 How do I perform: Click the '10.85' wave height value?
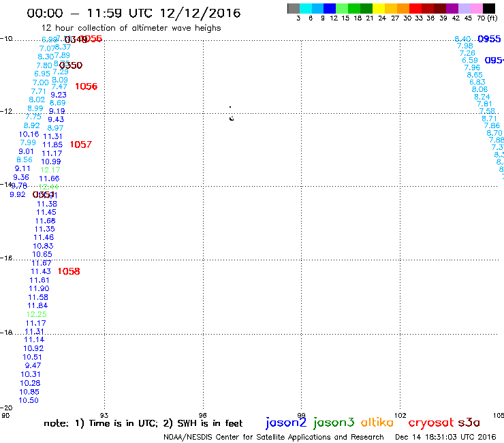(x=29, y=392)
